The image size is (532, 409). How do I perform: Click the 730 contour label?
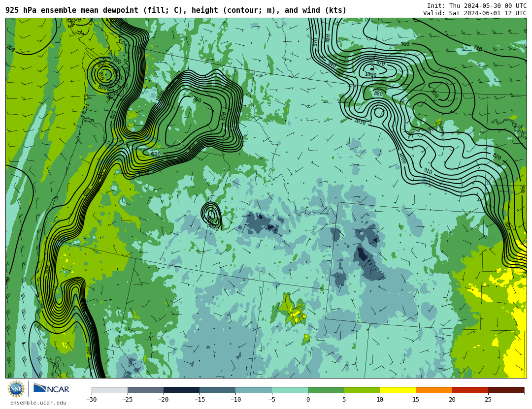(x=477, y=48)
